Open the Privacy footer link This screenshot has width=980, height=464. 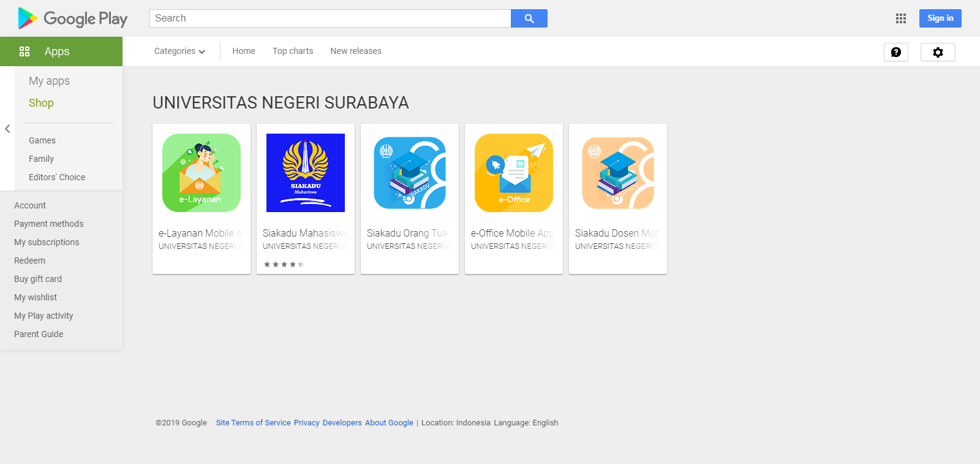(x=307, y=423)
